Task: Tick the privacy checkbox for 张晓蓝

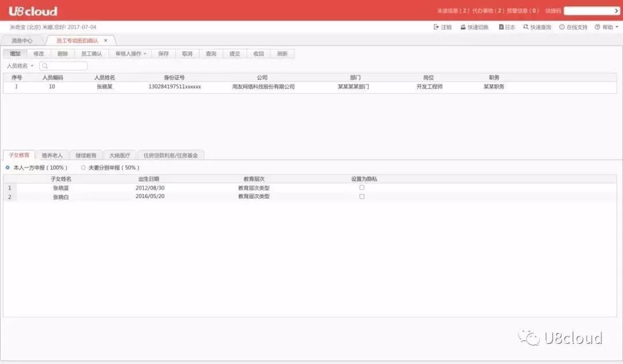Action: point(362,187)
